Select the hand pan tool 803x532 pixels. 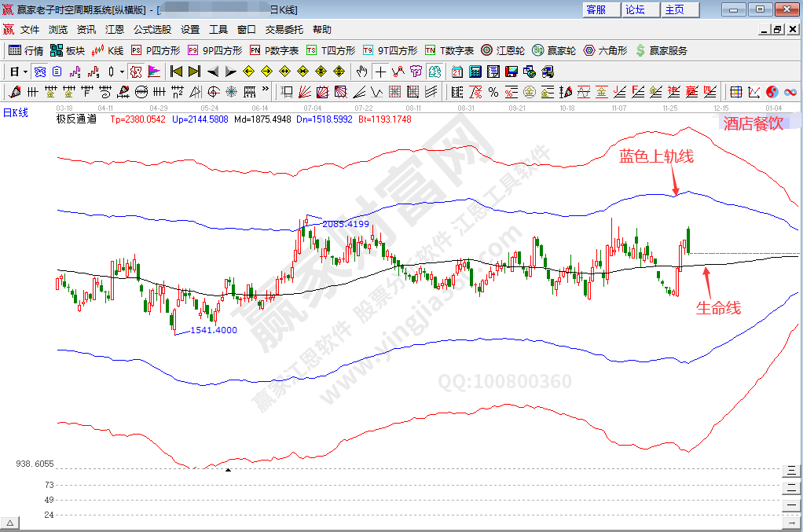pyautogui.click(x=361, y=72)
